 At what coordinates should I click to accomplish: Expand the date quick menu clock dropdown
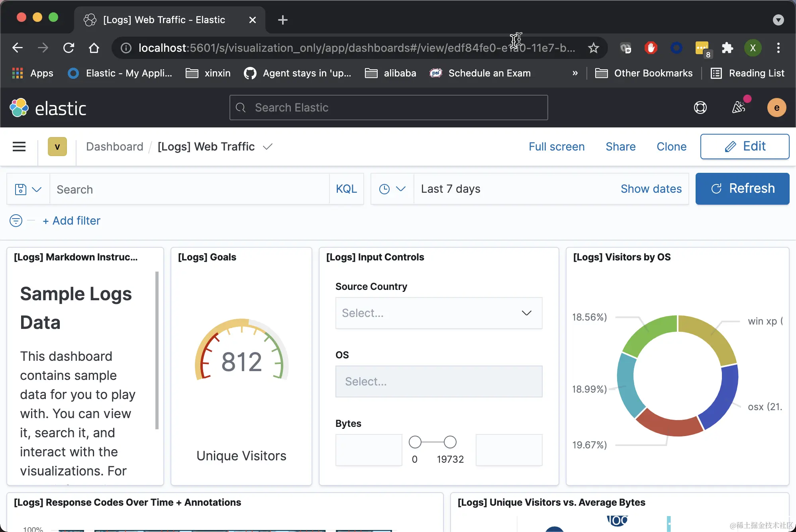tap(392, 189)
